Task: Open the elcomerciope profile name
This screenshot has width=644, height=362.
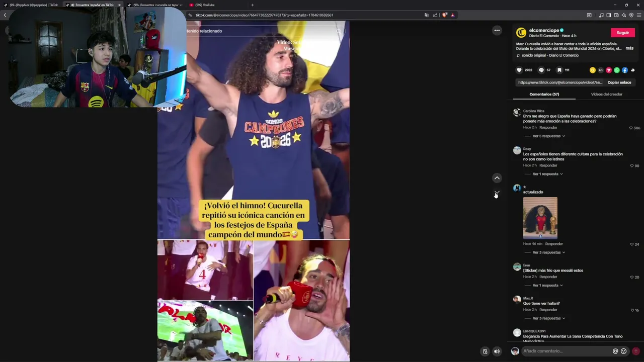Action: [544, 30]
